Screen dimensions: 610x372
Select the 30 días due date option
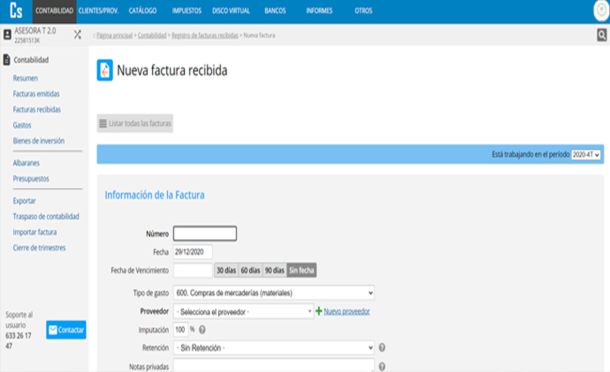(x=226, y=270)
